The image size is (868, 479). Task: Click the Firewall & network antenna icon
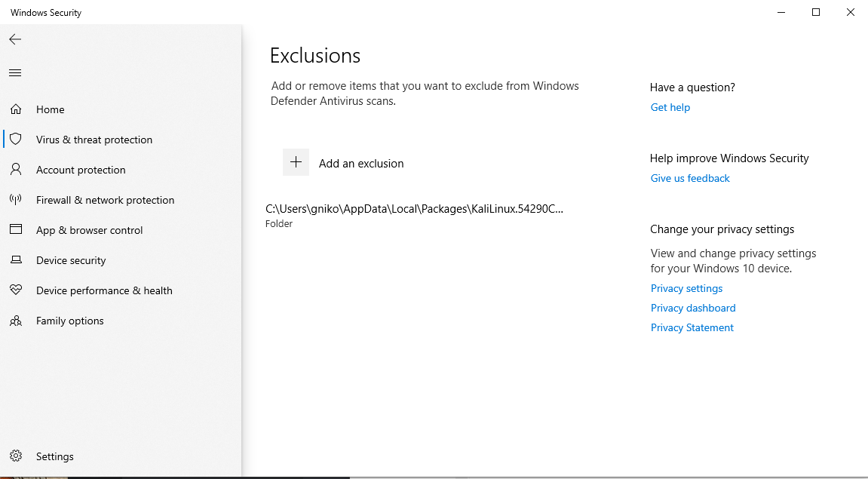(16, 199)
